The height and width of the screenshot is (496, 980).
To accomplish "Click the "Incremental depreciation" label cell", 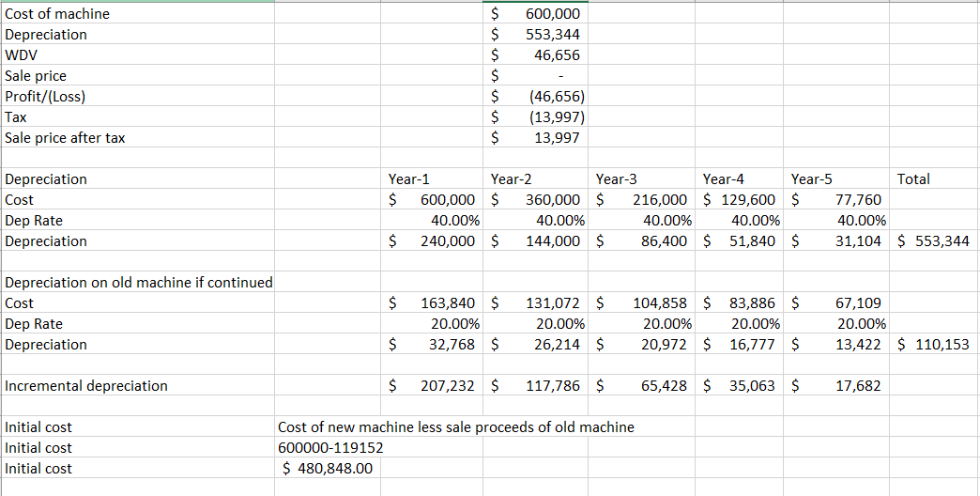I will click(86, 386).
